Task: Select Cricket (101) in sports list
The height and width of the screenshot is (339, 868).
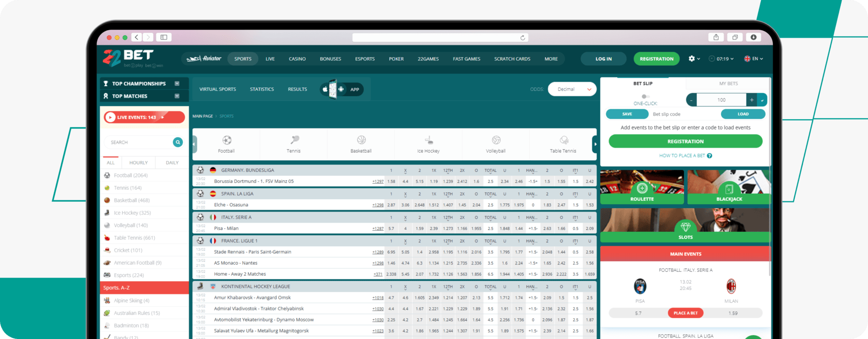Action: (145, 250)
